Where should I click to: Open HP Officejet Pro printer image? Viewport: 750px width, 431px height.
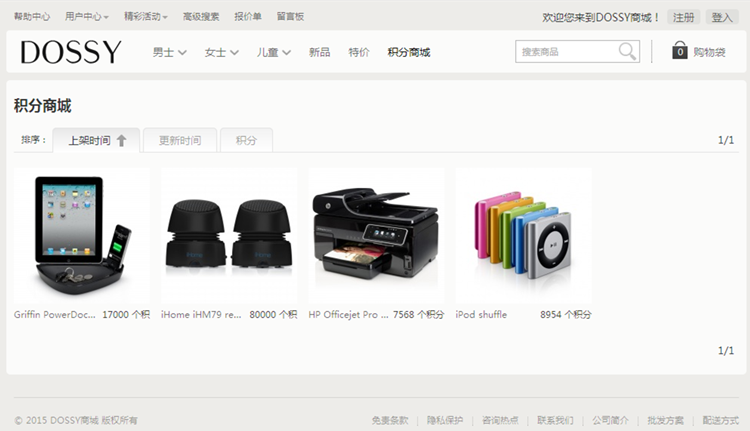376,236
